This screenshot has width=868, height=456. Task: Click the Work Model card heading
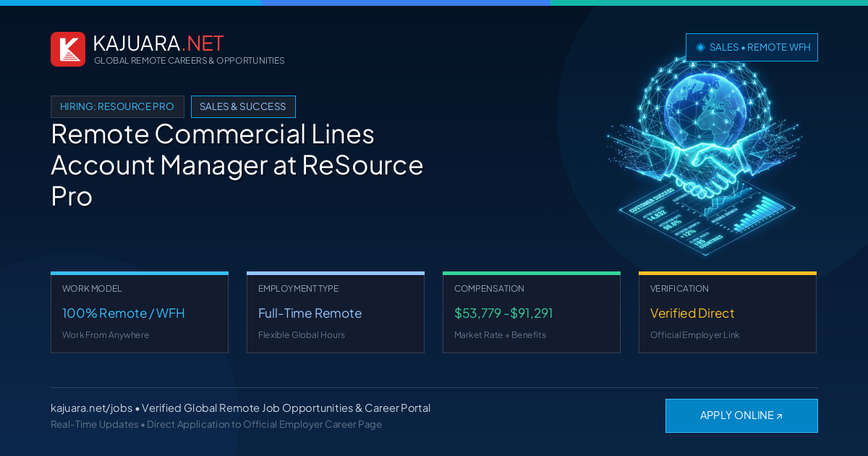coord(92,289)
